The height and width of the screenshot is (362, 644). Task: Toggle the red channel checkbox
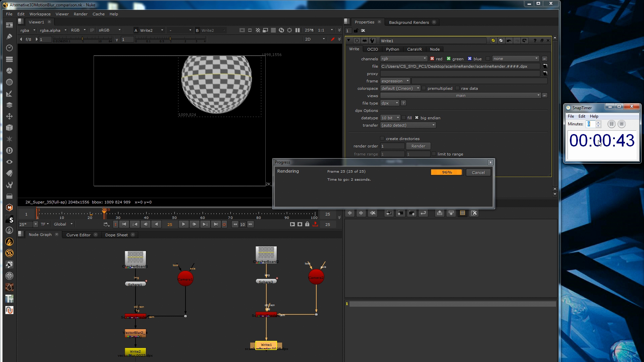pos(432,59)
